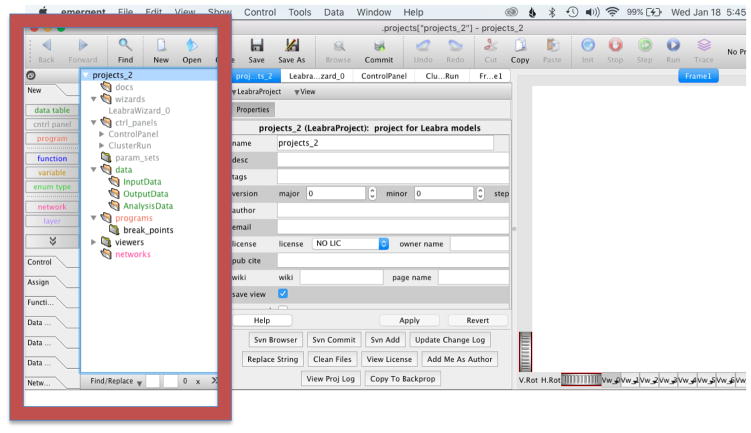Image resolution: width=751 pixels, height=433 pixels.
Task: Click the major version stepper arrows
Action: pyautogui.click(x=374, y=192)
